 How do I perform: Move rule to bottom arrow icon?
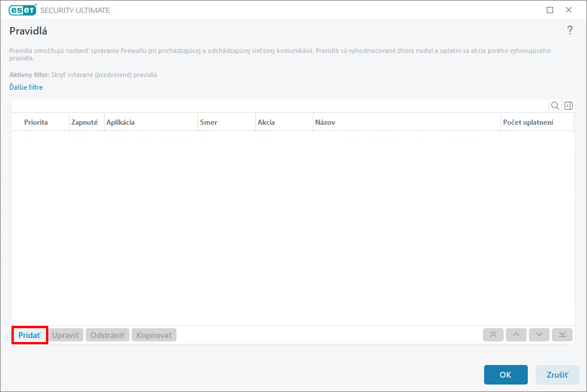(562, 335)
